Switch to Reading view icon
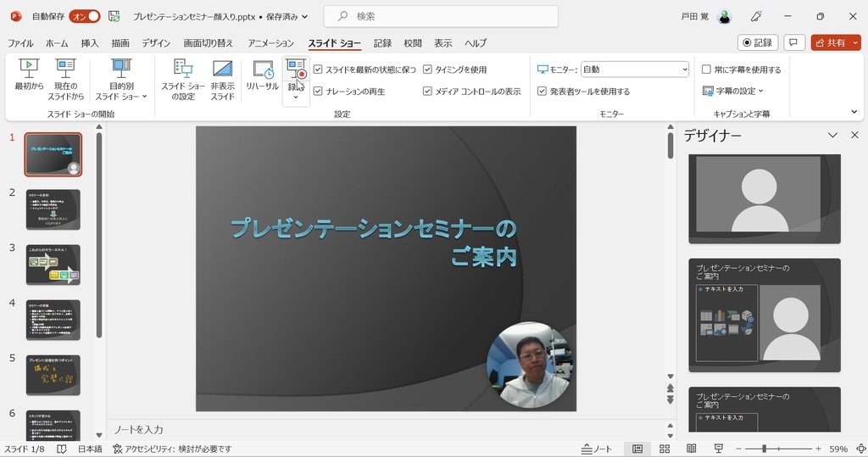This screenshot has height=457, width=868. coord(692,449)
